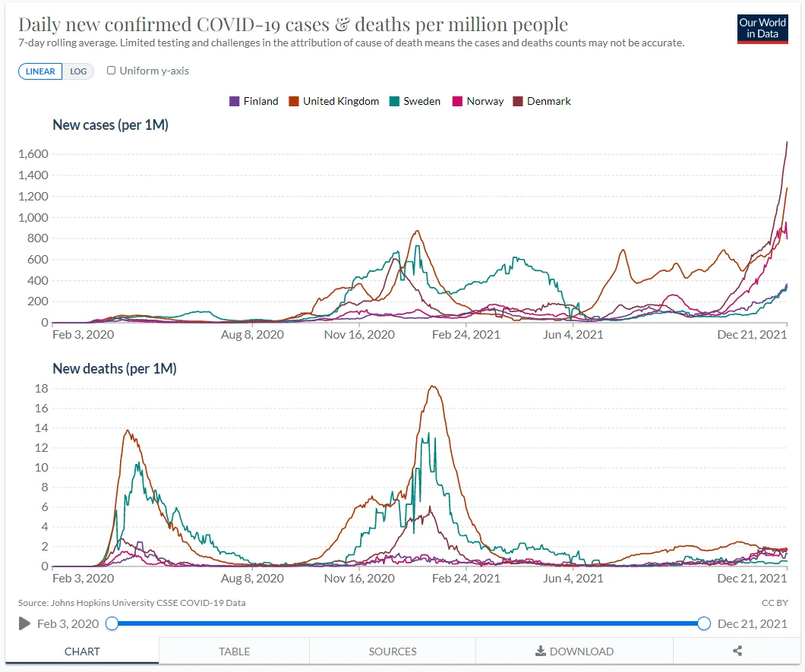Viewport: 805px width, 672px height.
Task: Click the Sweden teal legend swatch
Action: coord(394,101)
